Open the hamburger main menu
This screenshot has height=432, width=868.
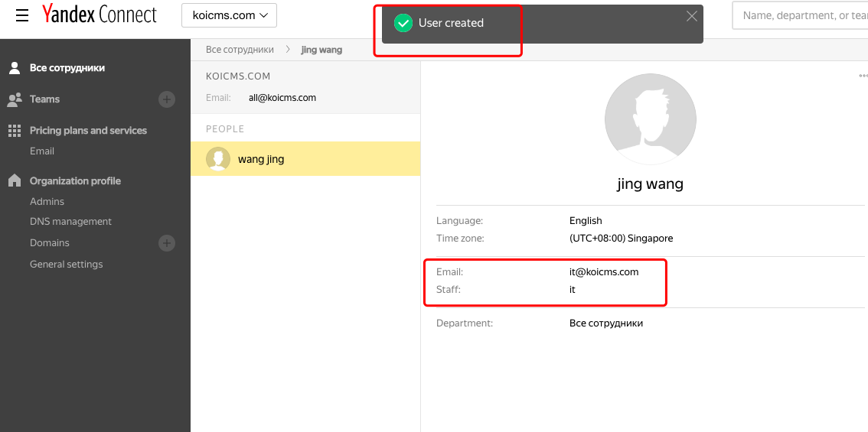coord(22,15)
